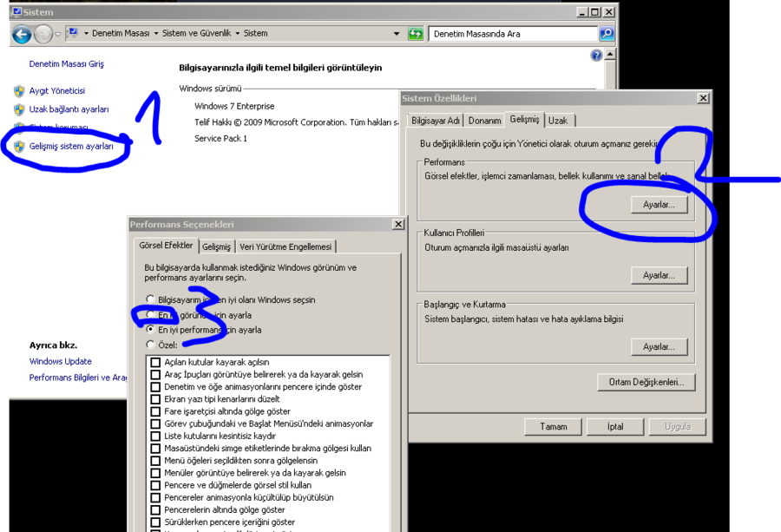Image resolution: width=781 pixels, height=532 pixels.
Task: Click Ayarlar button under Başlangıç ve Kurtarma
Action: pos(659,346)
